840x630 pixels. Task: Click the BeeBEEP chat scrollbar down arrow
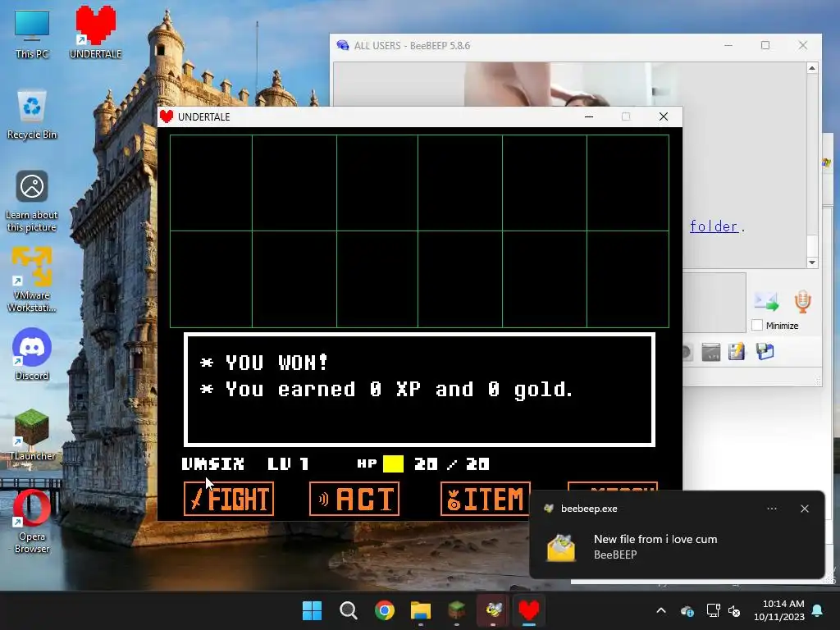[812, 262]
